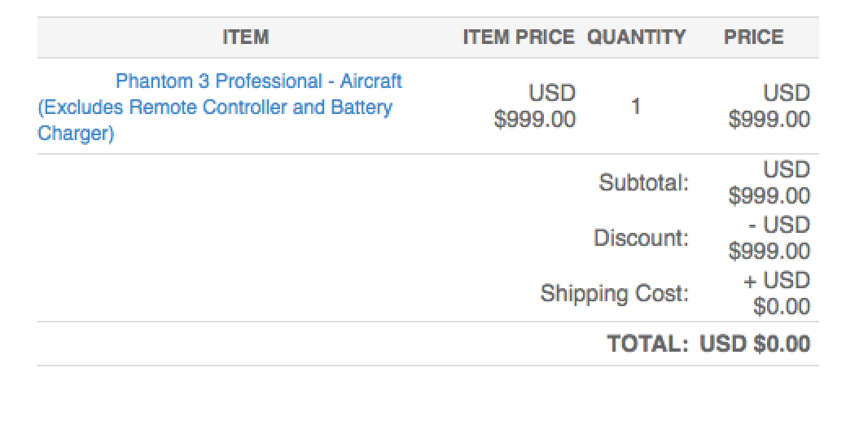Screen dimensions: 868x425
Task: Select the ITEM PRICE column header
Action: 519,37
